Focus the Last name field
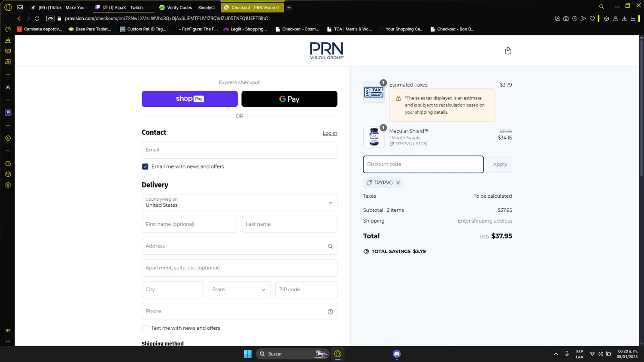The image size is (644, 362). pos(289,224)
